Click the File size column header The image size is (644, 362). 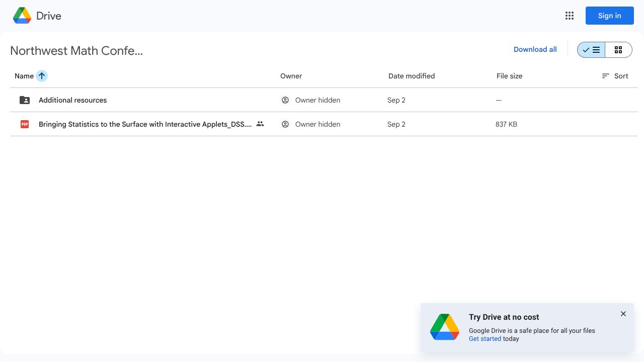(509, 76)
